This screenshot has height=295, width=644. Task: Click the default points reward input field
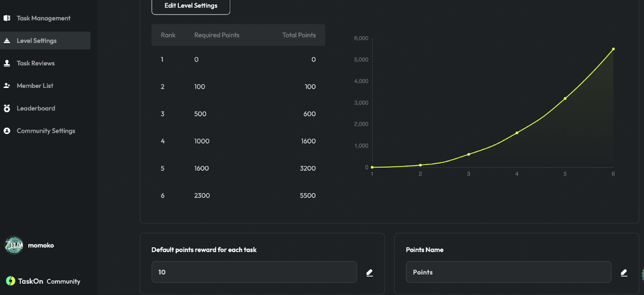point(254,272)
